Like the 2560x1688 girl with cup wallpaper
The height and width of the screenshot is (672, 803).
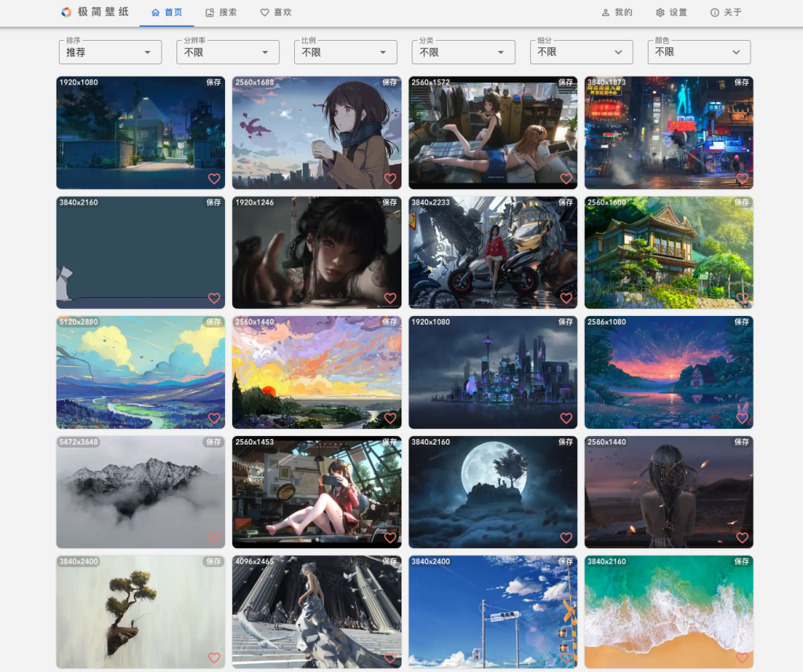tap(391, 179)
